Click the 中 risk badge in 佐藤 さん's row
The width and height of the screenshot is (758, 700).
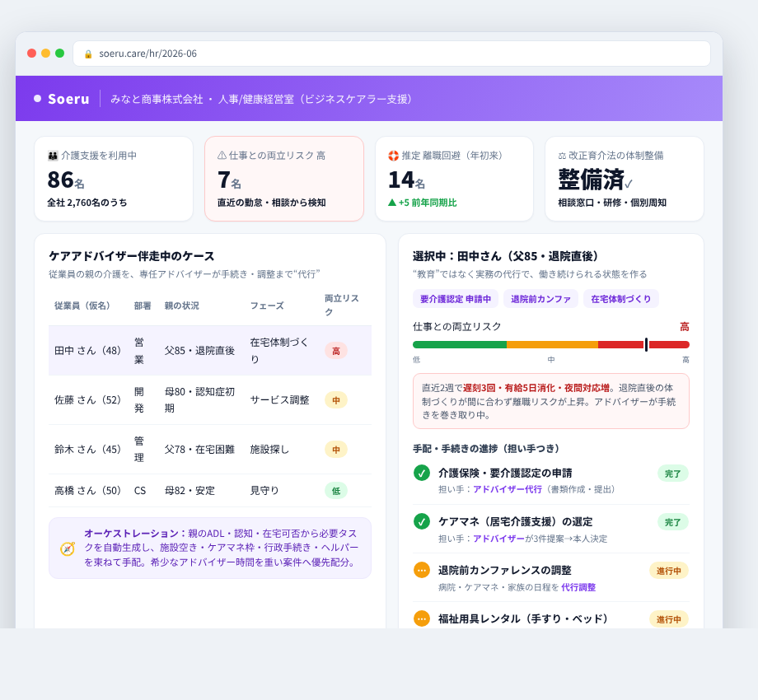(x=336, y=400)
